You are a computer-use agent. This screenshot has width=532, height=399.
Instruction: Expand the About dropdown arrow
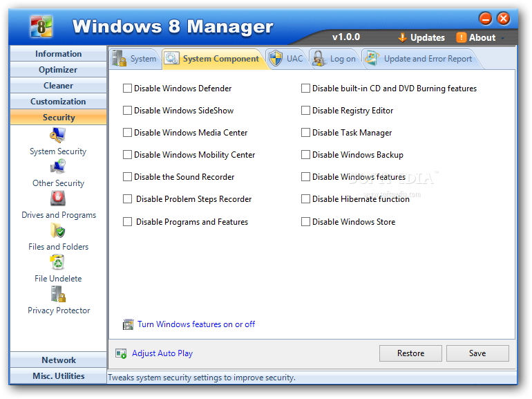tap(502, 38)
